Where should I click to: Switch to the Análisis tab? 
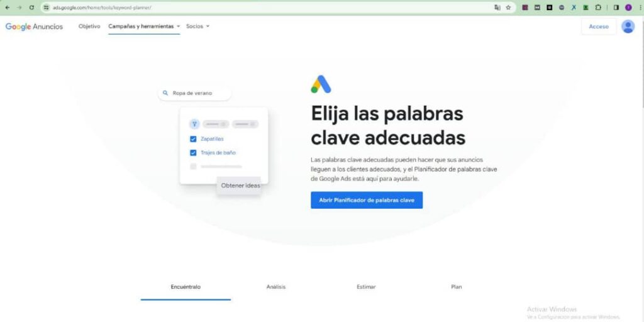click(x=276, y=287)
